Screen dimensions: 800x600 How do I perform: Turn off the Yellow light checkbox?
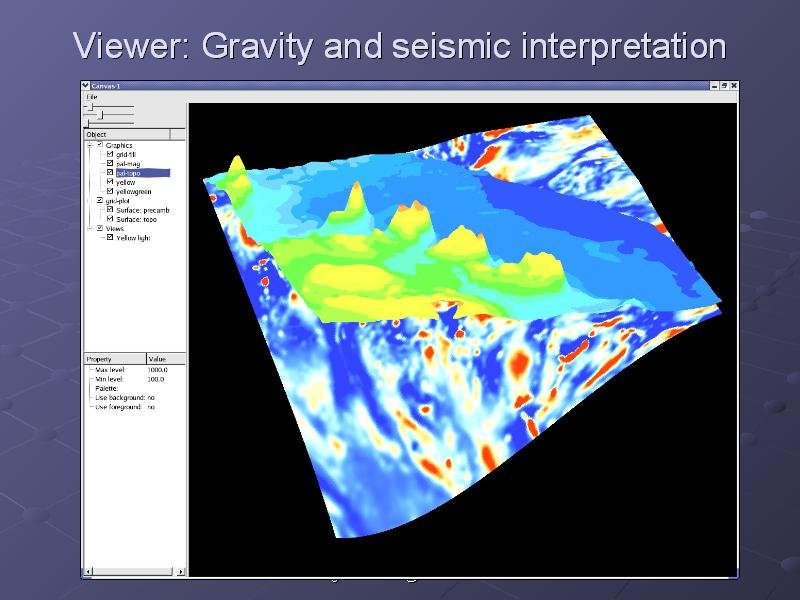tap(110, 238)
